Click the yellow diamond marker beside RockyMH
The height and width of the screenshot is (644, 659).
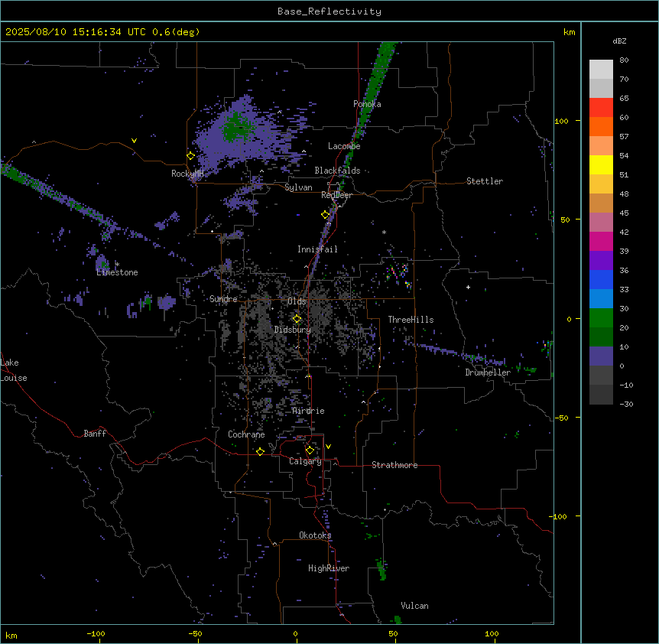pos(190,156)
